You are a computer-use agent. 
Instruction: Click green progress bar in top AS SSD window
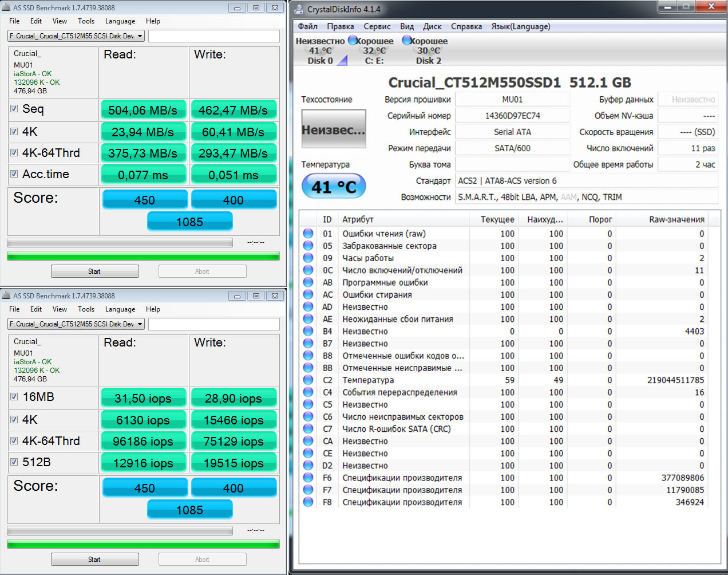pos(143,256)
